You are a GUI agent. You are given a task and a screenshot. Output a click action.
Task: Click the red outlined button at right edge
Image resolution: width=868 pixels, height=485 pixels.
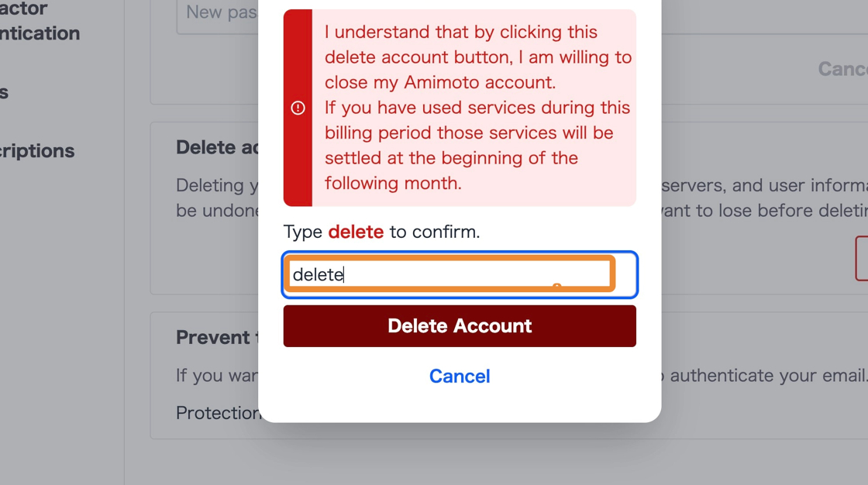coord(861,258)
